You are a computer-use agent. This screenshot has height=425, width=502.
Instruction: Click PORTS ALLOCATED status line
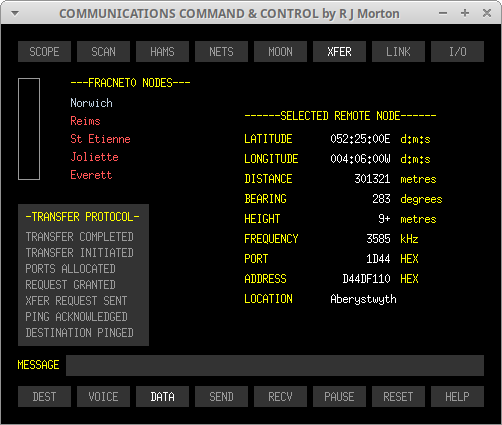point(71,269)
